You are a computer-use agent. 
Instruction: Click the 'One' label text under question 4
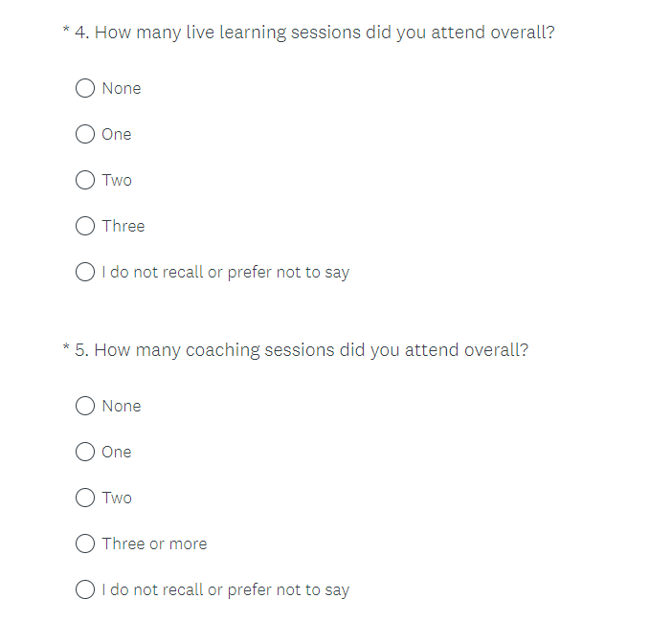click(117, 134)
